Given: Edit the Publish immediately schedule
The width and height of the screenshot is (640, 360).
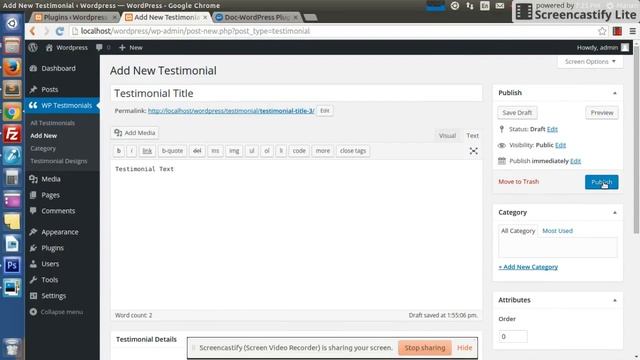Looking at the screenshot, I should 576,161.
